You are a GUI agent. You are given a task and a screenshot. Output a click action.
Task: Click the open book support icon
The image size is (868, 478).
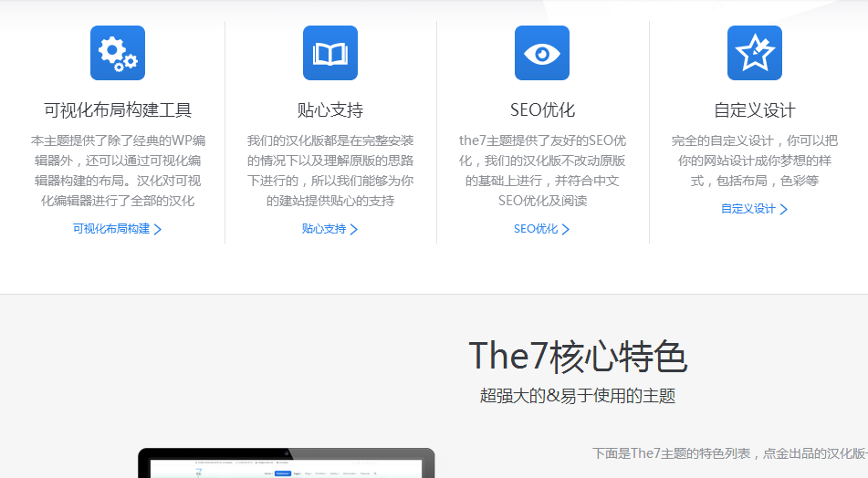tap(330, 53)
